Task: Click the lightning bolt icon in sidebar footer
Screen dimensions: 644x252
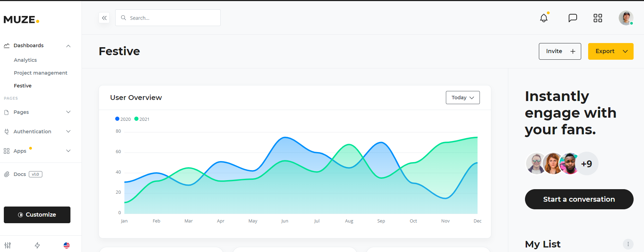Action: [x=37, y=245]
